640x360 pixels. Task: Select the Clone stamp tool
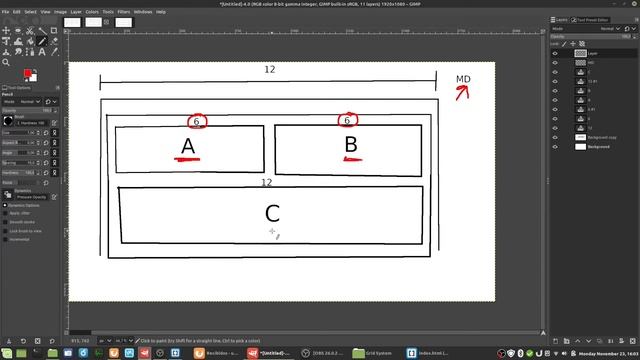pos(6,52)
